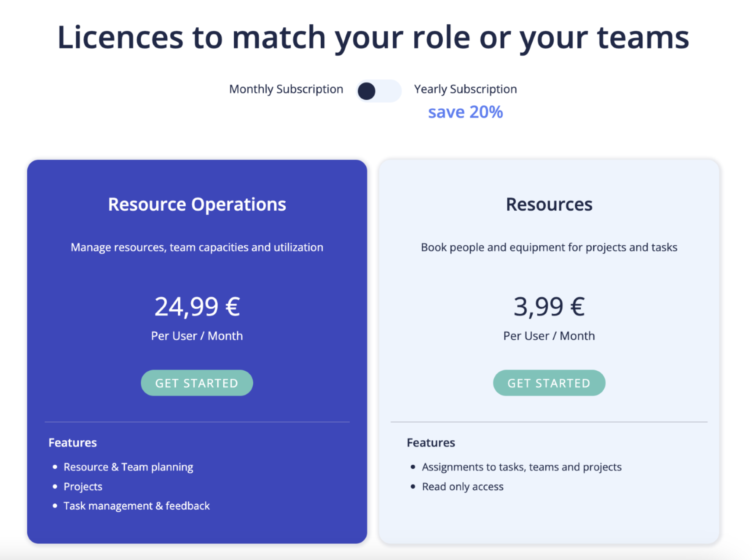Click the 3,99 € price

(x=549, y=306)
